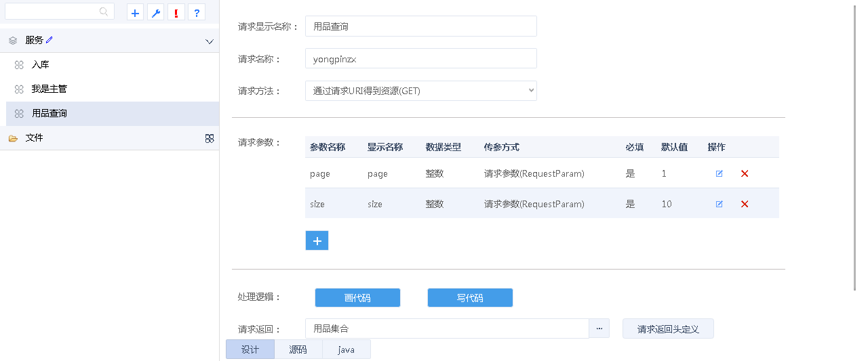The image size is (868, 361).
Task: Click the pencil edit icon beside 服务
Action: tap(50, 40)
